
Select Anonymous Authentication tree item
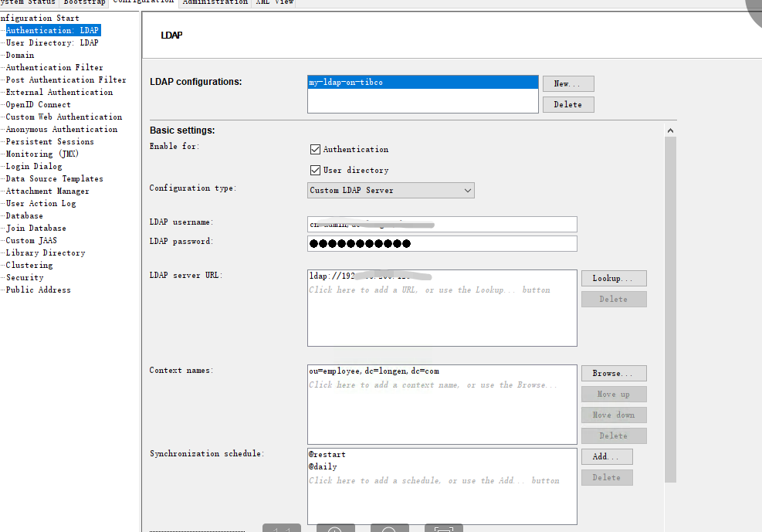[x=62, y=129]
